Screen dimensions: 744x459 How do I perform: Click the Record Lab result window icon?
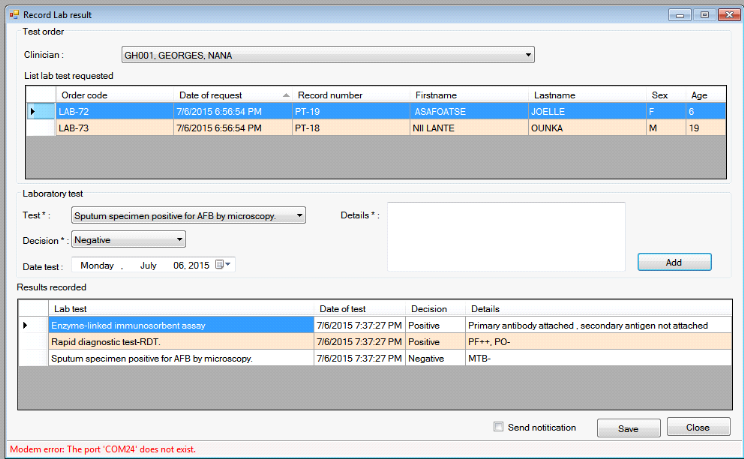click(x=13, y=14)
